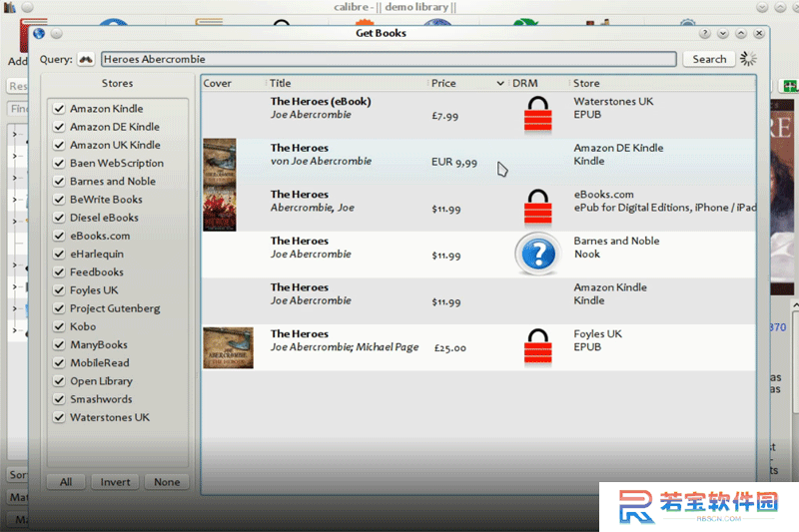The width and height of the screenshot is (799, 532).
Task: Click the Query field containing Heroes Abercrombie
Action: [x=389, y=60]
